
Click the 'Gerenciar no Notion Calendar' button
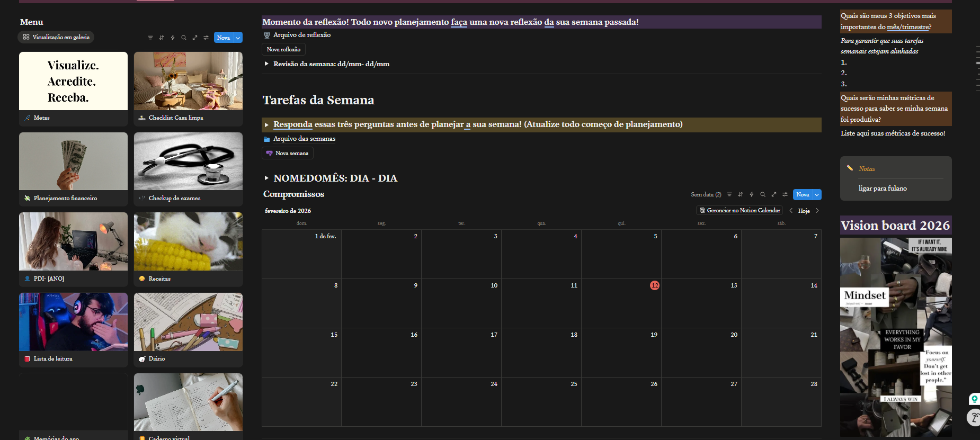[740, 210]
